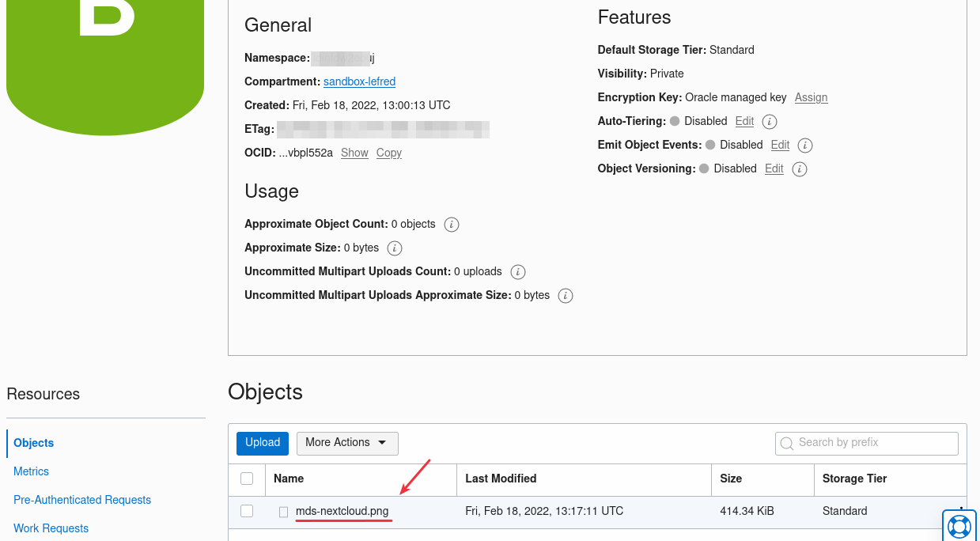Open Metrics in Resources sidebar
The image size is (980, 541).
pyautogui.click(x=31, y=471)
